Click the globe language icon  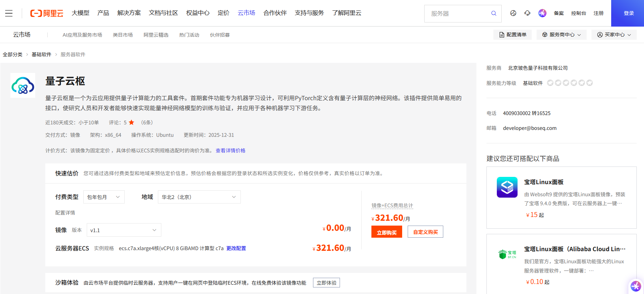pos(513,13)
